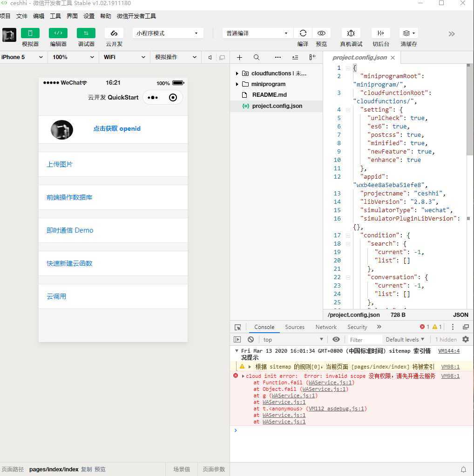Open the file tree more options menu
Screen dimensions: 474x476
[278, 57]
